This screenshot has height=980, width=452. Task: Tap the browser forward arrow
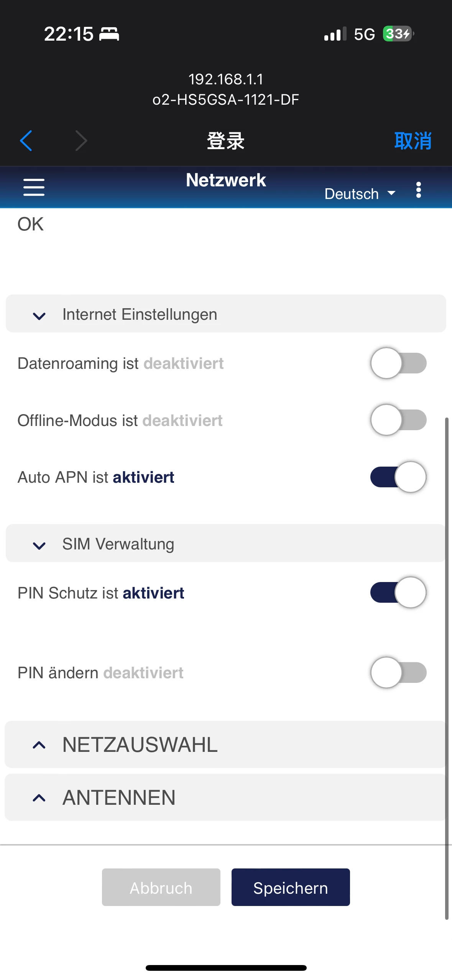point(81,141)
